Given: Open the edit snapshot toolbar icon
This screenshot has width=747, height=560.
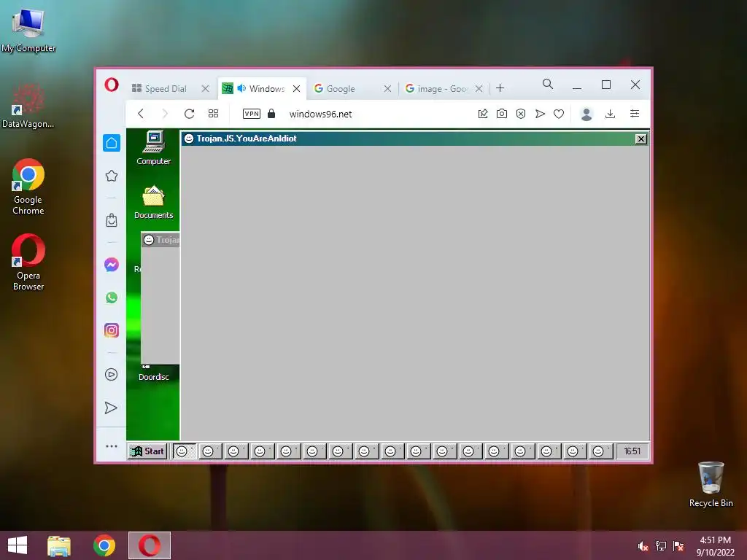Looking at the screenshot, I should pyautogui.click(x=483, y=113).
